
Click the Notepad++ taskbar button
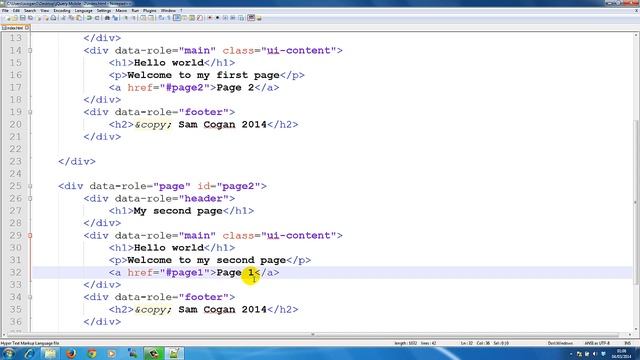174,353
